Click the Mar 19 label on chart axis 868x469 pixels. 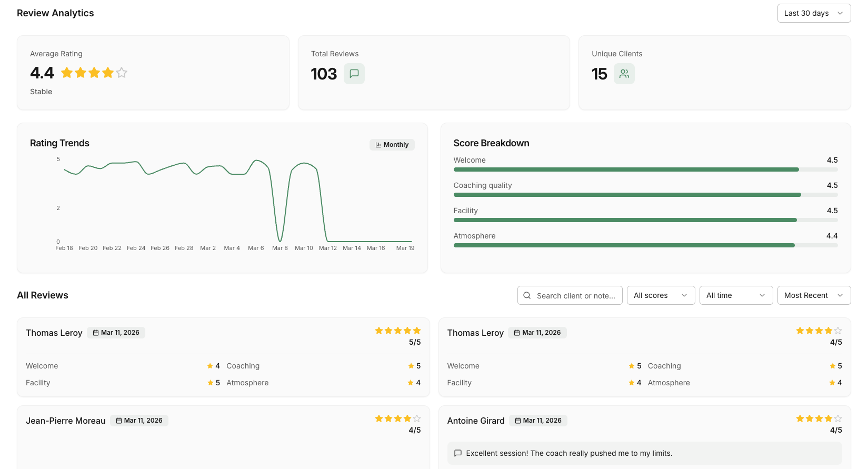point(405,248)
